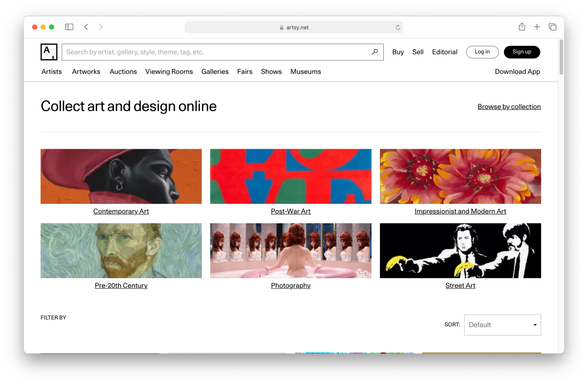Click Impressionist and Modern Art text link
The image size is (588, 385).
coord(460,211)
